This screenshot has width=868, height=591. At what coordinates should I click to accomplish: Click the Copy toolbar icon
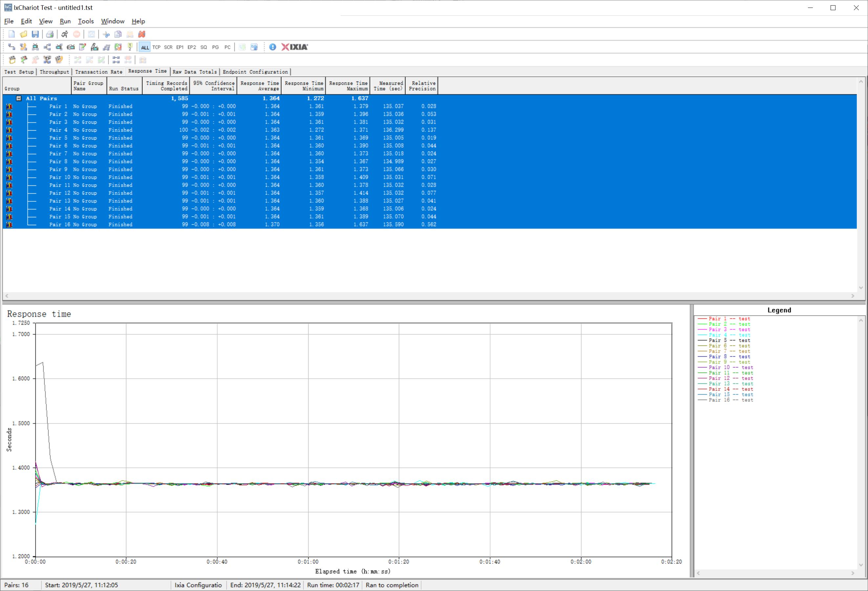(118, 34)
